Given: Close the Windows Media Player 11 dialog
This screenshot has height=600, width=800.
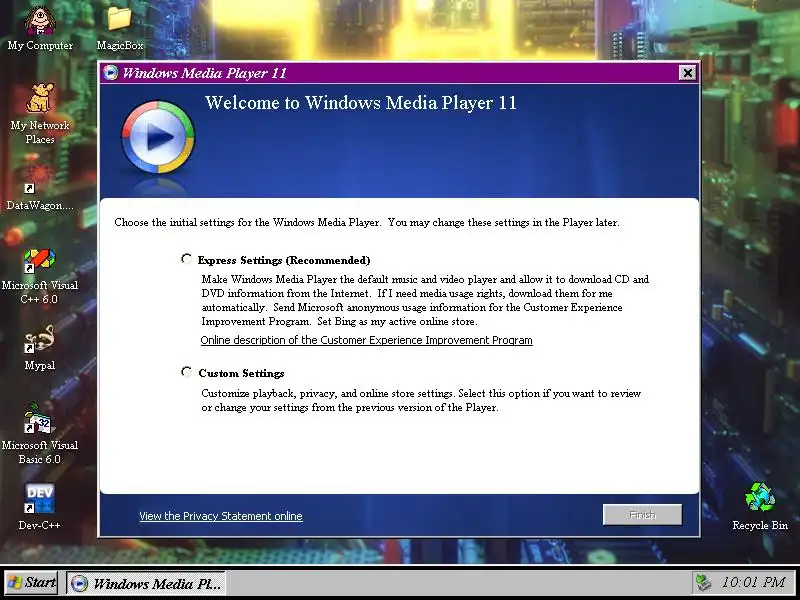Looking at the screenshot, I should [x=688, y=73].
